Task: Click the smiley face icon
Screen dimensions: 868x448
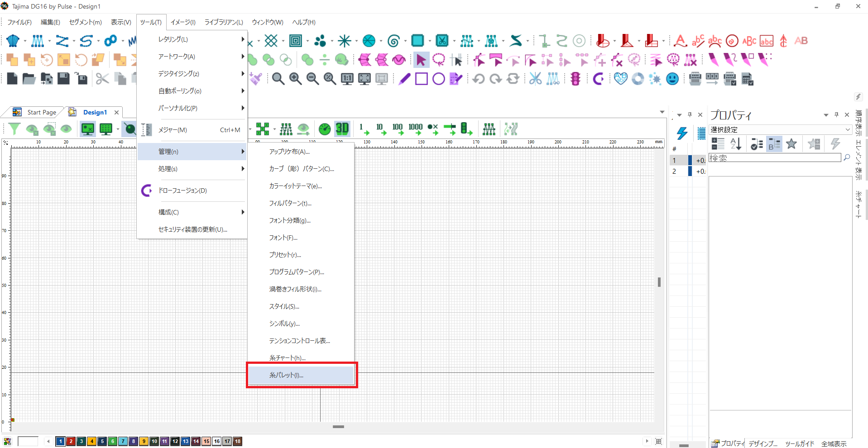Action: (x=672, y=79)
